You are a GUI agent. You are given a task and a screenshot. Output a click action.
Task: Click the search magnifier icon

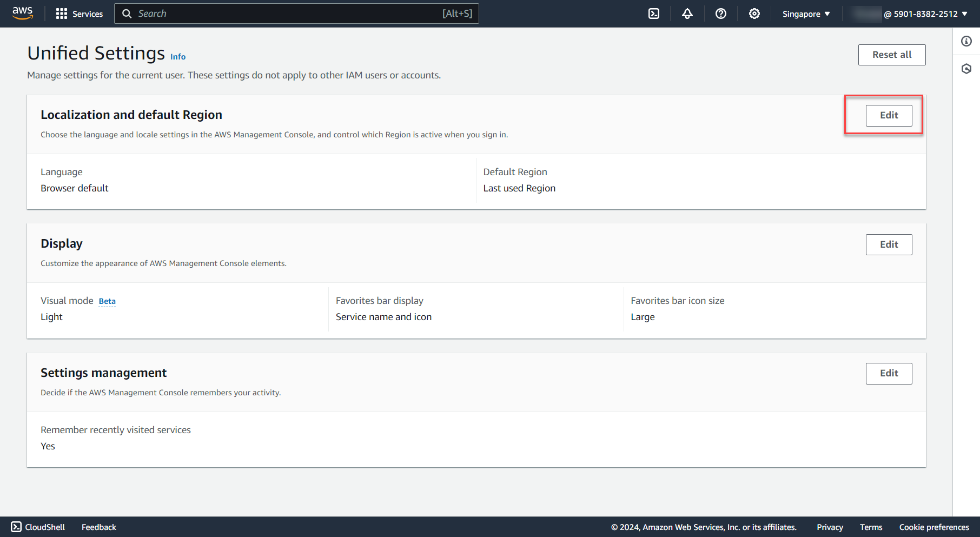tap(127, 13)
